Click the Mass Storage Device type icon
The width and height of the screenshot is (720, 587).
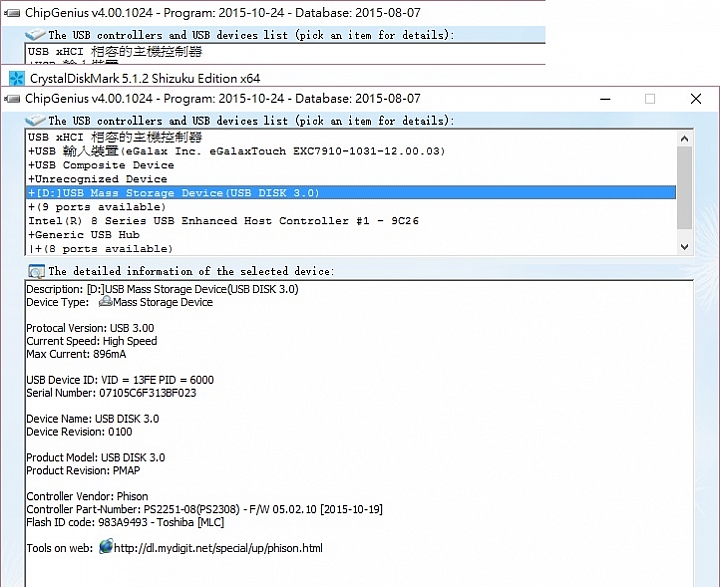pyautogui.click(x=106, y=301)
